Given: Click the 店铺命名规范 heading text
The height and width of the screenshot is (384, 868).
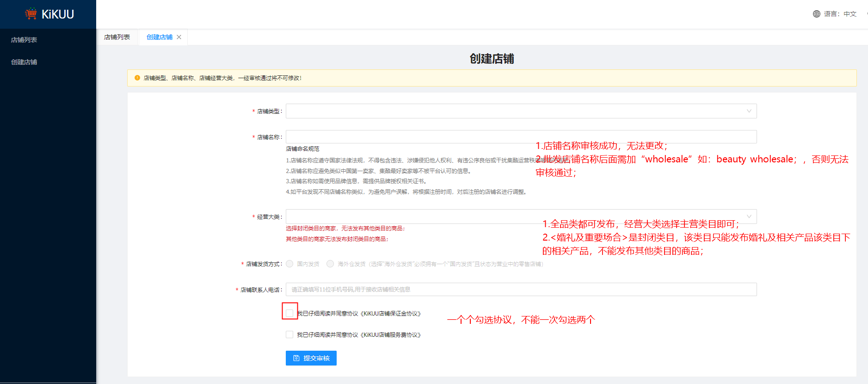Looking at the screenshot, I should (x=302, y=149).
